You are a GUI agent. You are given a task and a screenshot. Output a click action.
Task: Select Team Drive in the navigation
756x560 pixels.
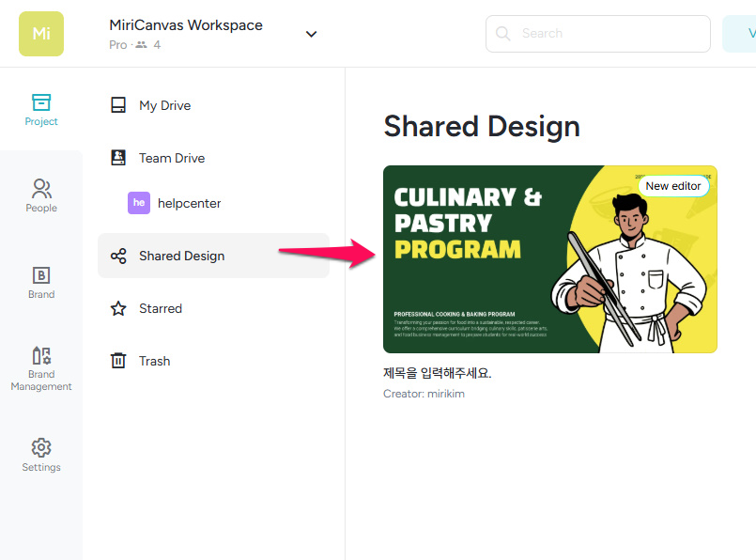172,158
